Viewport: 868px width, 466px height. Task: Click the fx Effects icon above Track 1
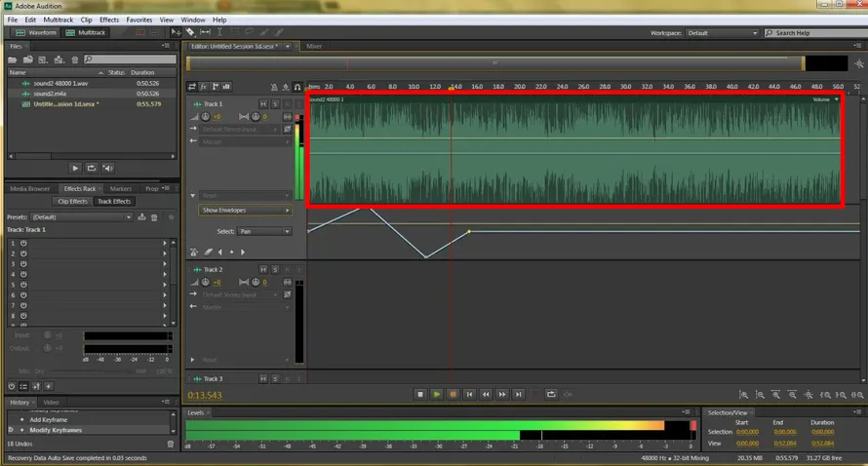point(204,87)
